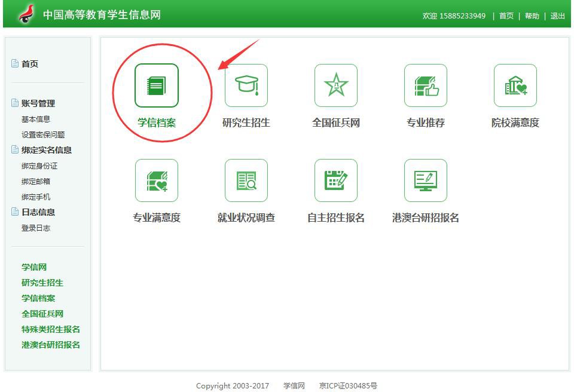The height and width of the screenshot is (392, 574).
Task: Select the 专业推荐 thumbs-up icon
Action: 425,85
